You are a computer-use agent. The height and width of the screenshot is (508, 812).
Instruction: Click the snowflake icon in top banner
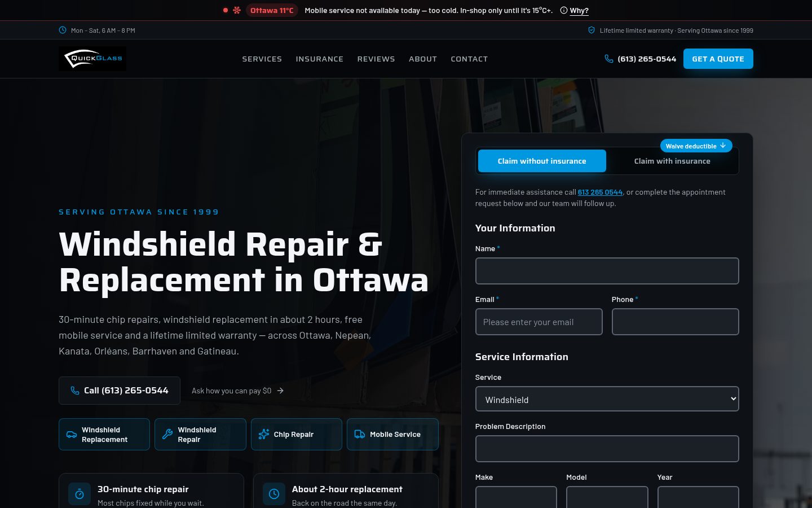pyautogui.click(x=237, y=10)
